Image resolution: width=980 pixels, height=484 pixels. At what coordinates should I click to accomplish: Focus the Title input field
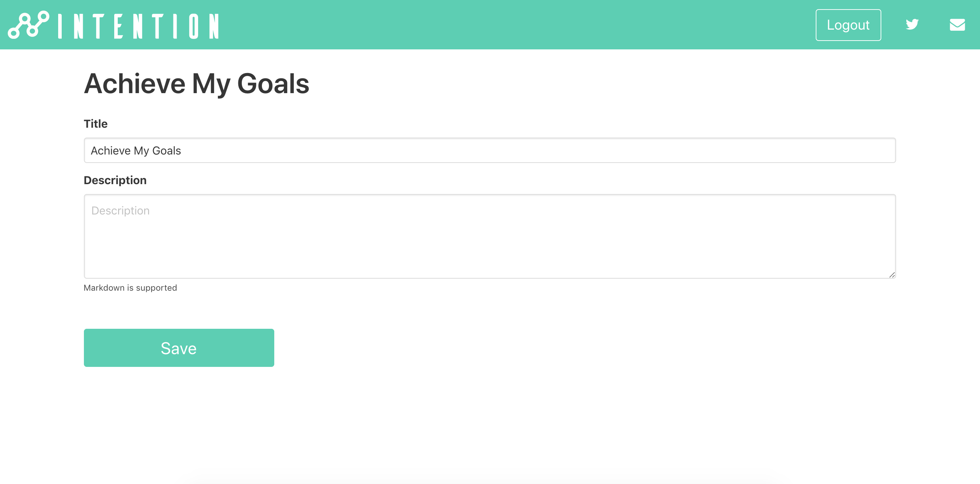point(490,150)
